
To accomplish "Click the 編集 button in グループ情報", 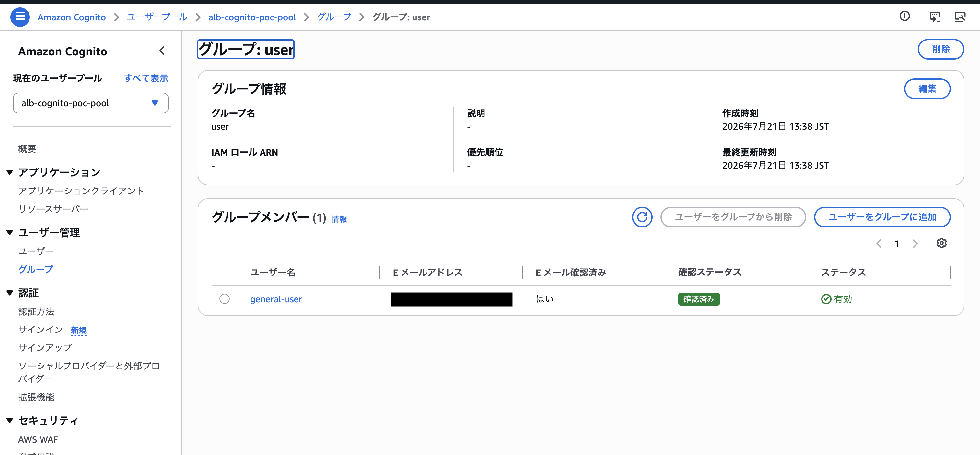I will (x=927, y=89).
